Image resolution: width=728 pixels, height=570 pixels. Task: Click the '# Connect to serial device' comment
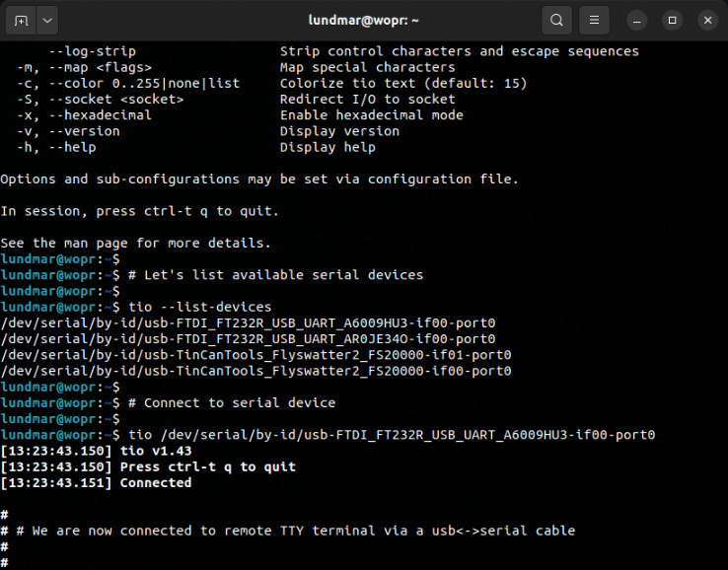232,403
